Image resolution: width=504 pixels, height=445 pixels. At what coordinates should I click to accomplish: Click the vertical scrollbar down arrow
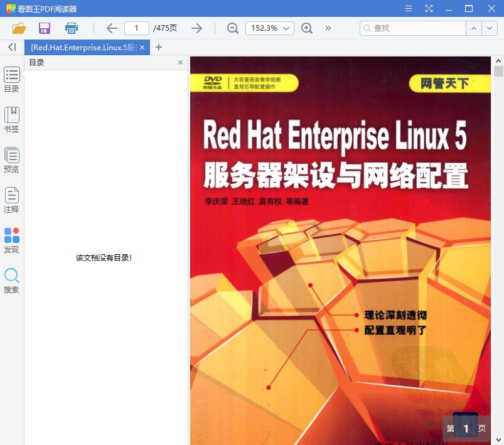[x=498, y=439]
